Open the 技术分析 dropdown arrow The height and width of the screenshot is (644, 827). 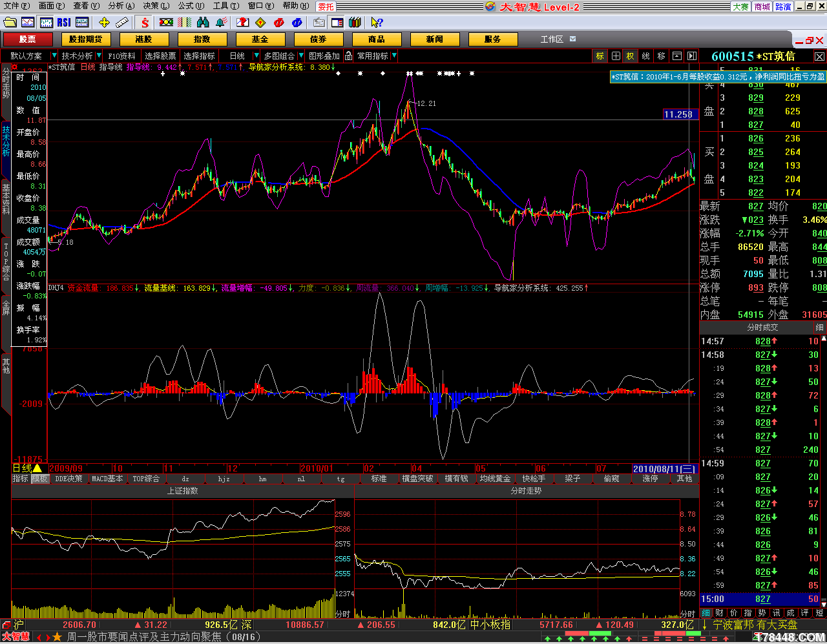[98, 56]
